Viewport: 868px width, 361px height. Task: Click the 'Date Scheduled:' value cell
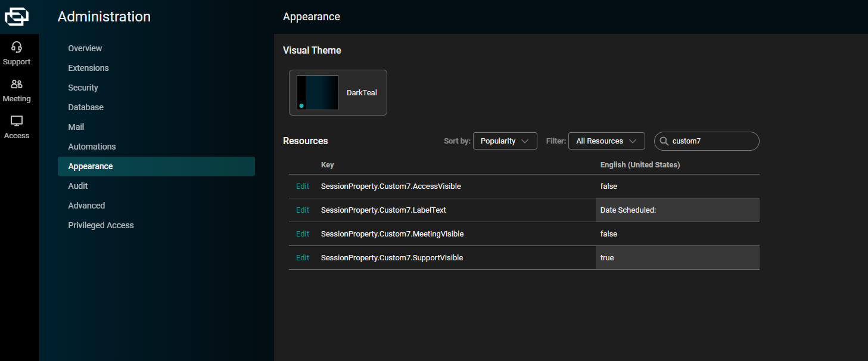(x=677, y=210)
